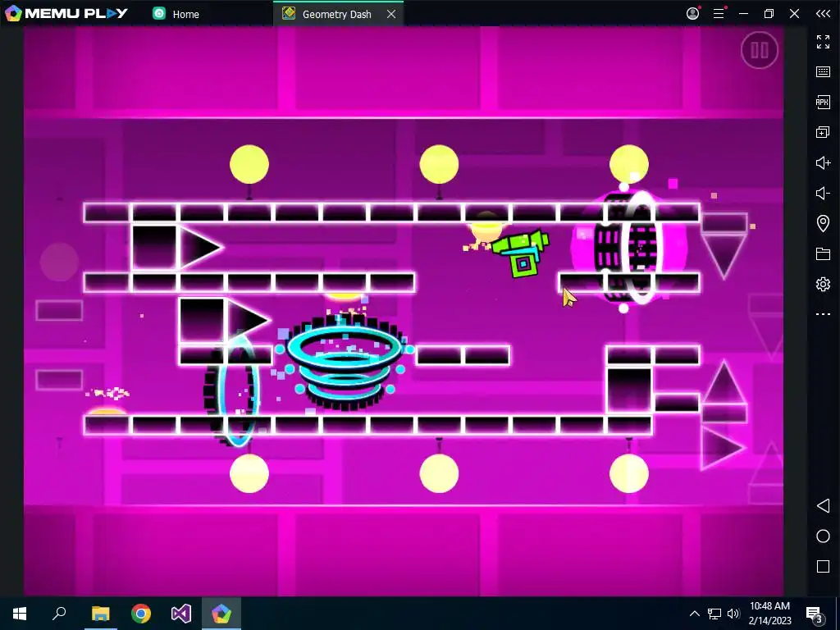Open network status tray icon
Viewport: 840px width, 630px height.
click(714, 614)
